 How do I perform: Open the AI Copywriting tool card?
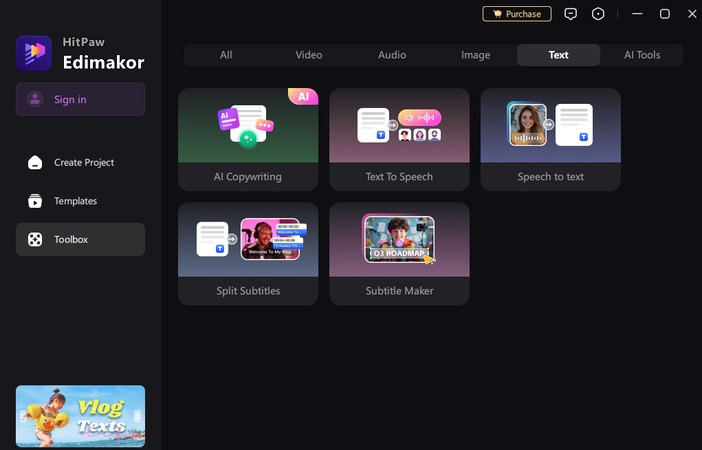(x=248, y=139)
